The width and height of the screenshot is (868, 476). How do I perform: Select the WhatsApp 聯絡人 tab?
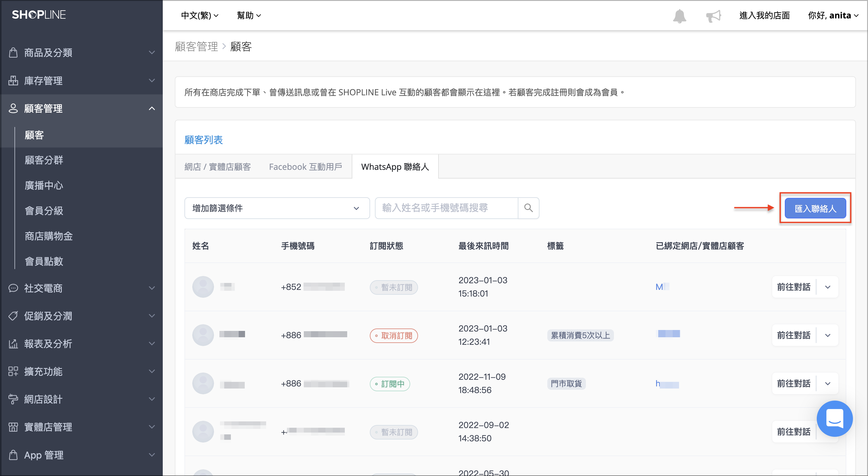pos(395,167)
